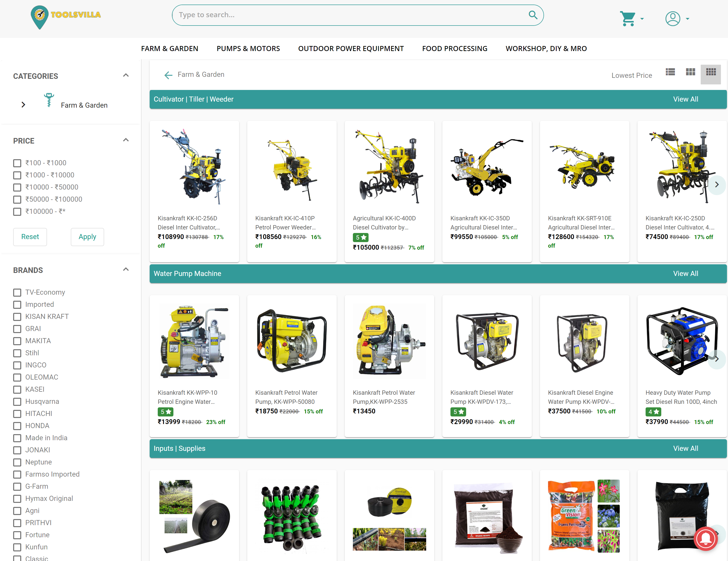Open the user account icon
Viewport: 728px width, 561px height.
tap(673, 19)
